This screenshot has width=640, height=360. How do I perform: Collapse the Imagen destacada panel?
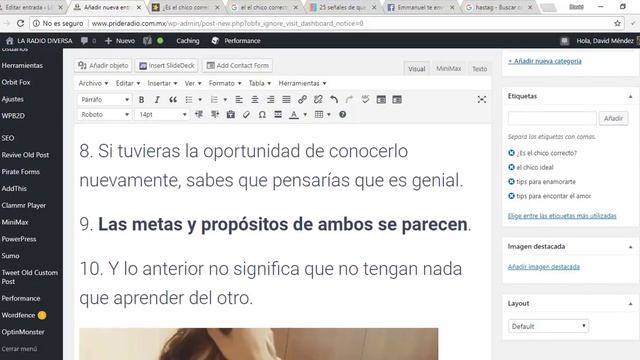630,247
